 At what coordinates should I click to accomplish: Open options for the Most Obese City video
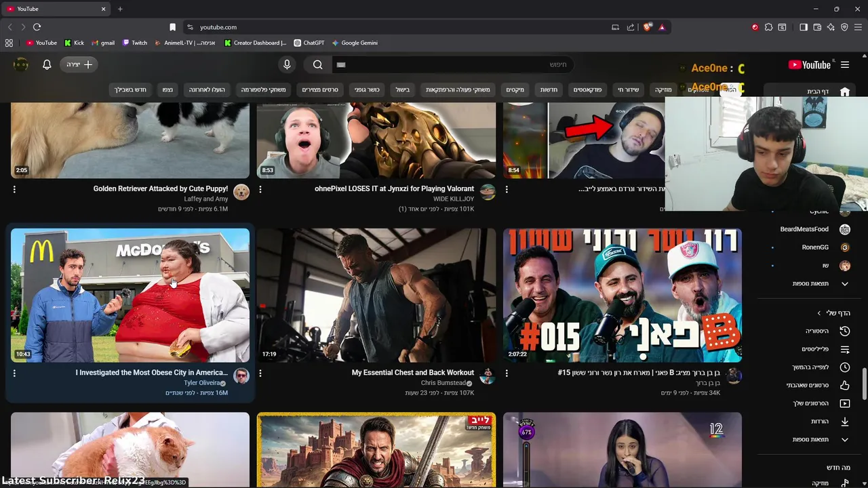pyautogui.click(x=14, y=373)
